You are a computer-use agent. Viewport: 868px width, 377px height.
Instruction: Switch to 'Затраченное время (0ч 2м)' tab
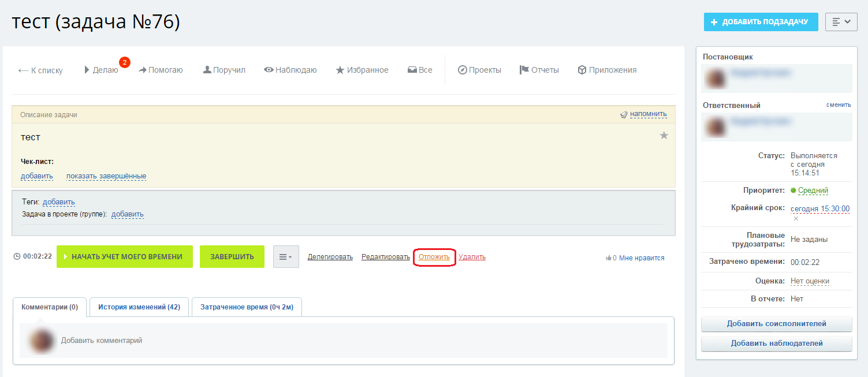247,307
